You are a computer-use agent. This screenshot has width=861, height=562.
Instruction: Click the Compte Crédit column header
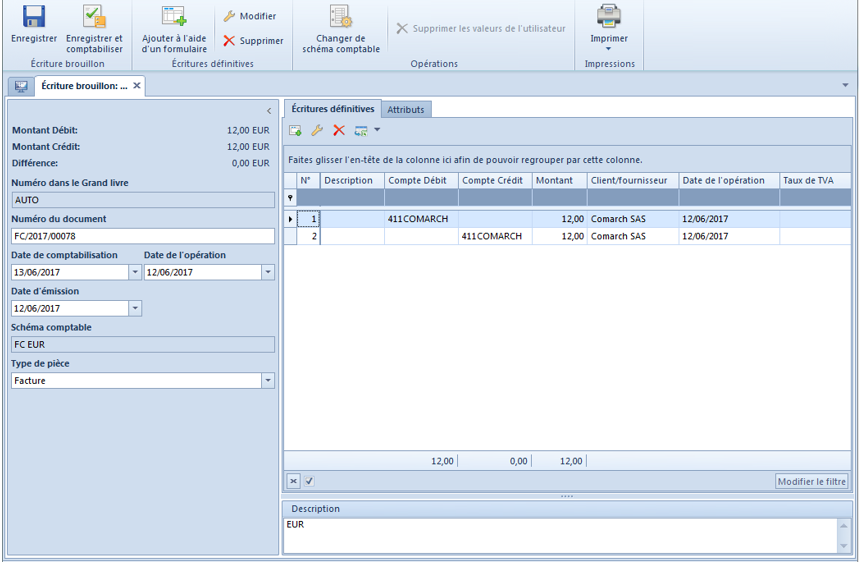495,180
